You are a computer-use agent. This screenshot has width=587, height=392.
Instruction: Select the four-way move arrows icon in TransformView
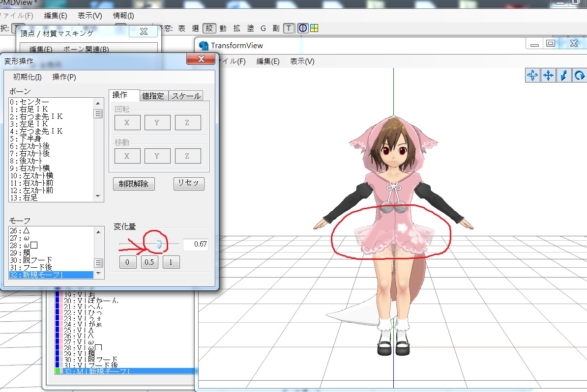pos(548,75)
